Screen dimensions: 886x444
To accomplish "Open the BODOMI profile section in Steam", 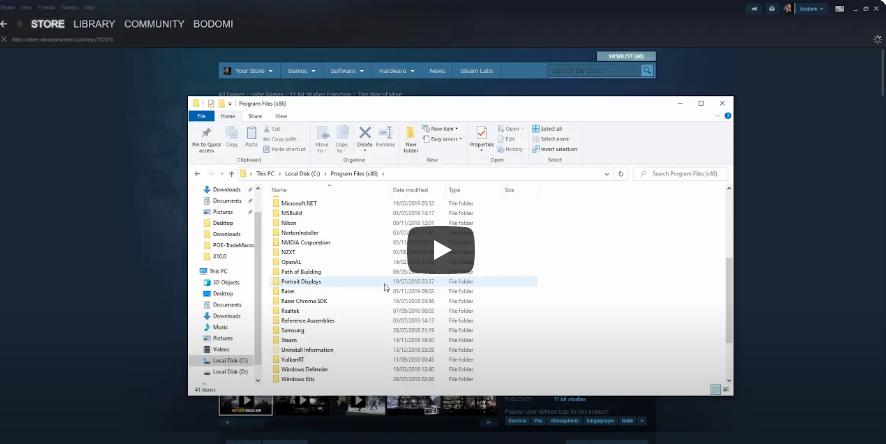I will pyautogui.click(x=213, y=24).
